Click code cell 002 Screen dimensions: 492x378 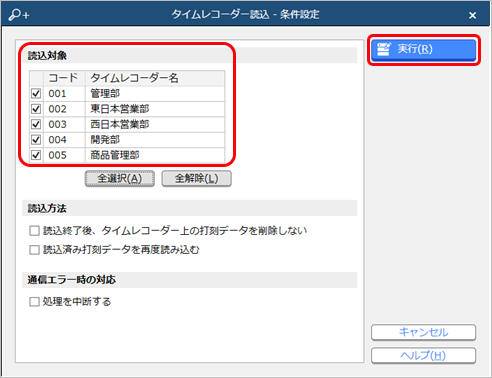(x=64, y=109)
